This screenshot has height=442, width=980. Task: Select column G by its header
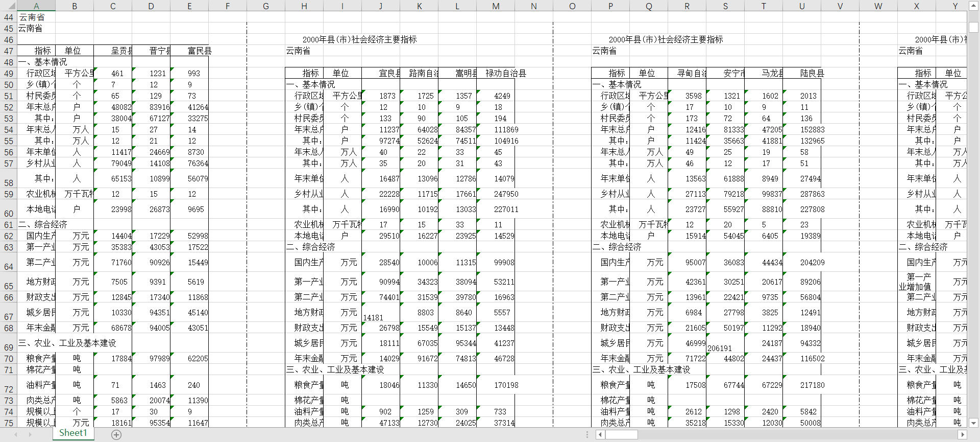[x=266, y=6]
